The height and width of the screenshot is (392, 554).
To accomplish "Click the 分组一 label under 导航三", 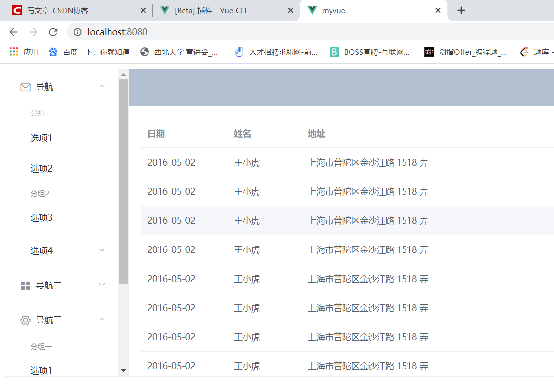I will click(41, 347).
